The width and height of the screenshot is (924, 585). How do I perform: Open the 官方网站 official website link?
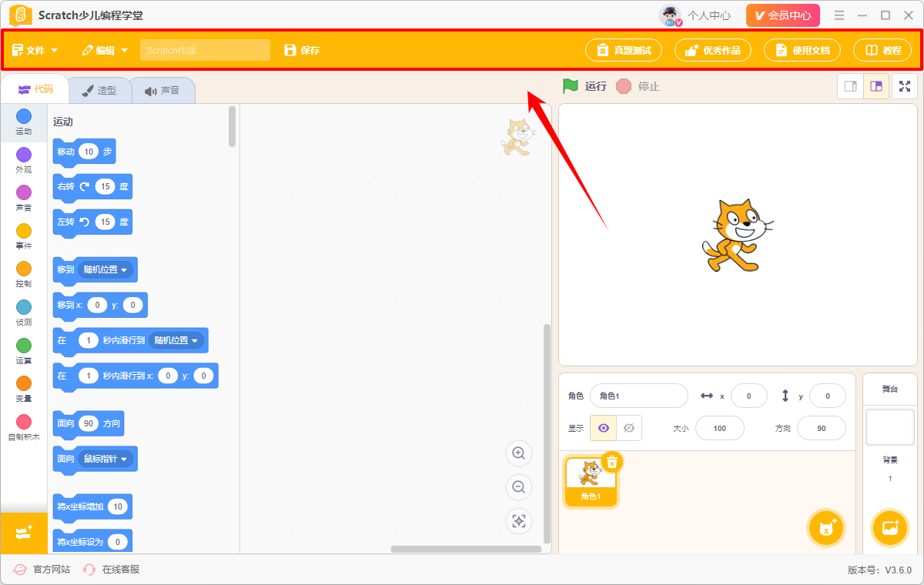[42, 570]
